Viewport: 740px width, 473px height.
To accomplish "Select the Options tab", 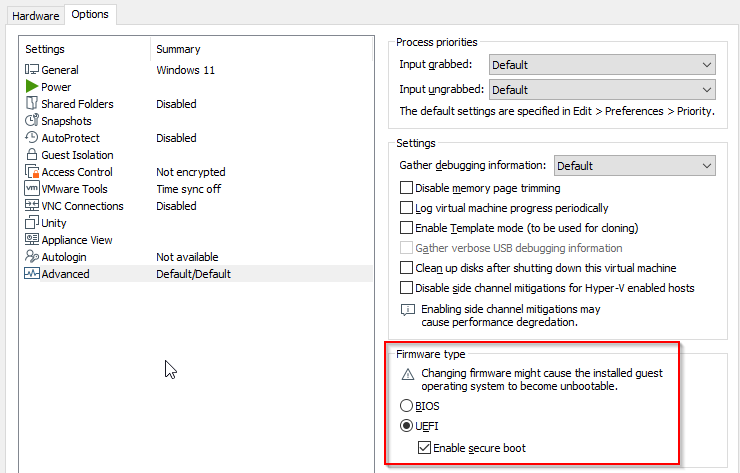I will pos(90,14).
